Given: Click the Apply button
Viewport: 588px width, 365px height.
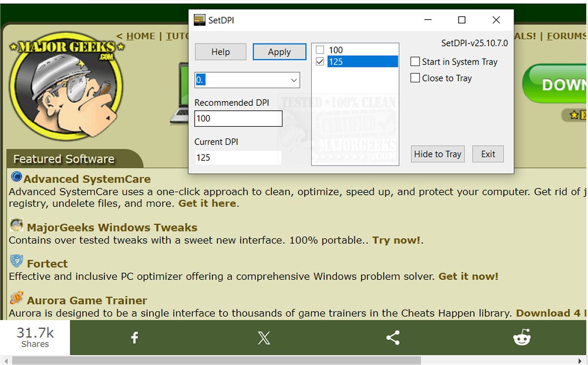Looking at the screenshot, I should [279, 52].
